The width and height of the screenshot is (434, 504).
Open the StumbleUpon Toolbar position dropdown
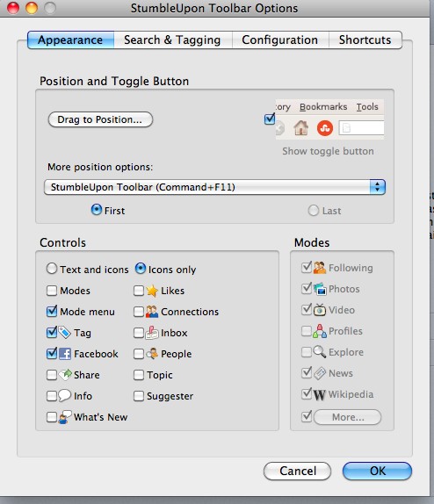click(x=214, y=187)
